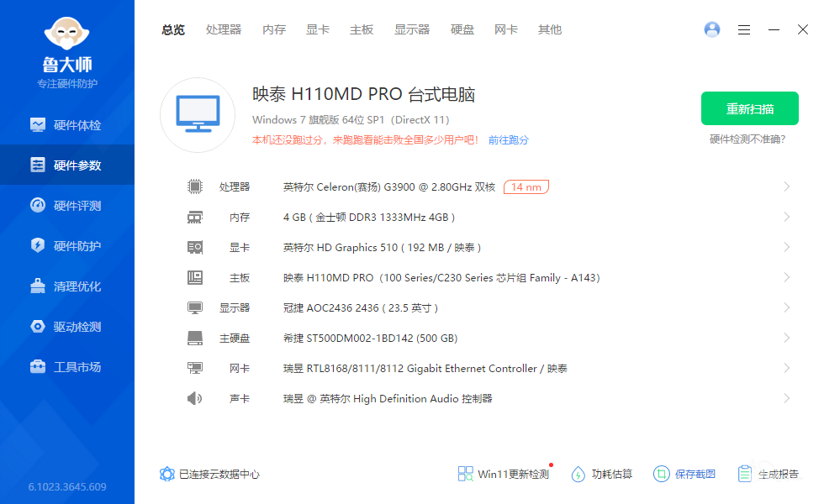
Task: Click the 硬件参数 sidebar icon
Action: (x=38, y=165)
